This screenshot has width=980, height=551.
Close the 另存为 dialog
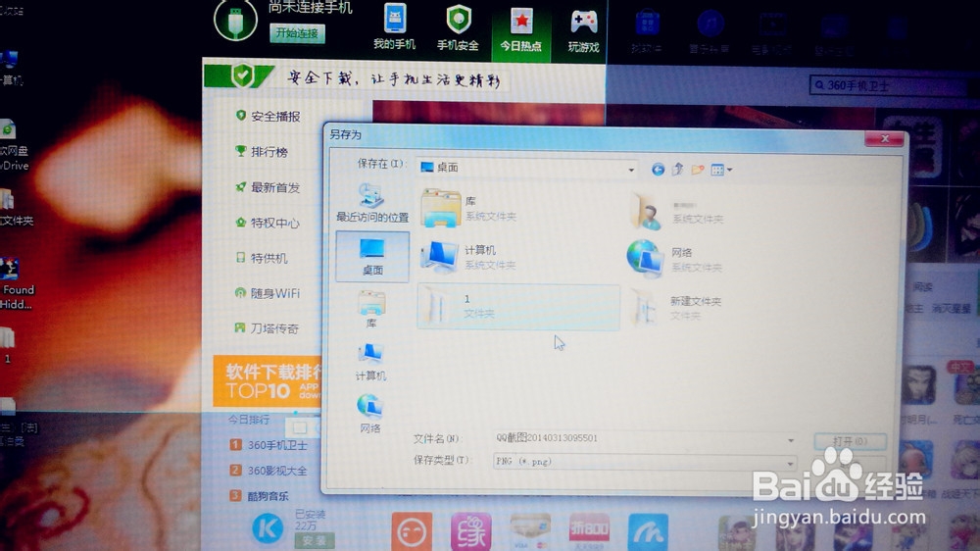point(884,139)
